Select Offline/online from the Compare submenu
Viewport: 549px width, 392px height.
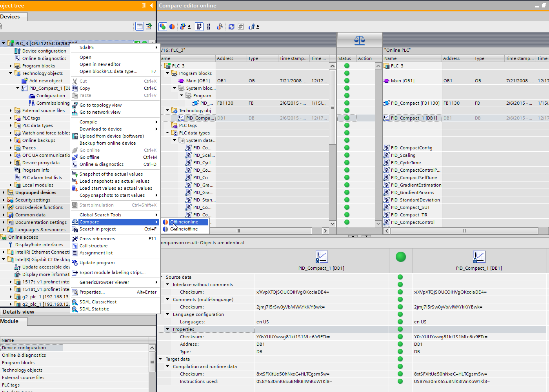pos(184,222)
